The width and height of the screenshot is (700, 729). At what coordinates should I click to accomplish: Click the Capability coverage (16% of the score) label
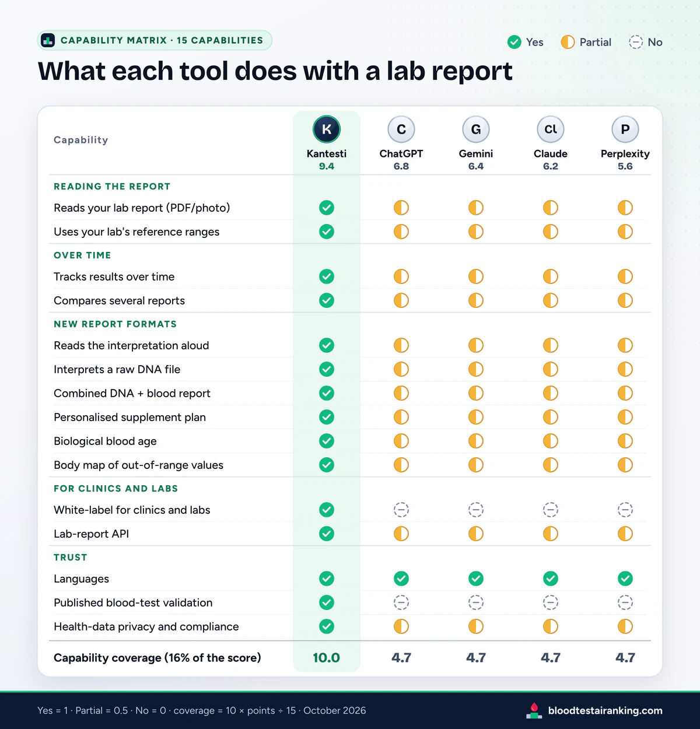(157, 658)
